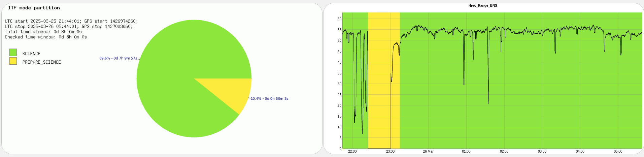Select the PREPARE_SCIENCE legend label

(41, 62)
